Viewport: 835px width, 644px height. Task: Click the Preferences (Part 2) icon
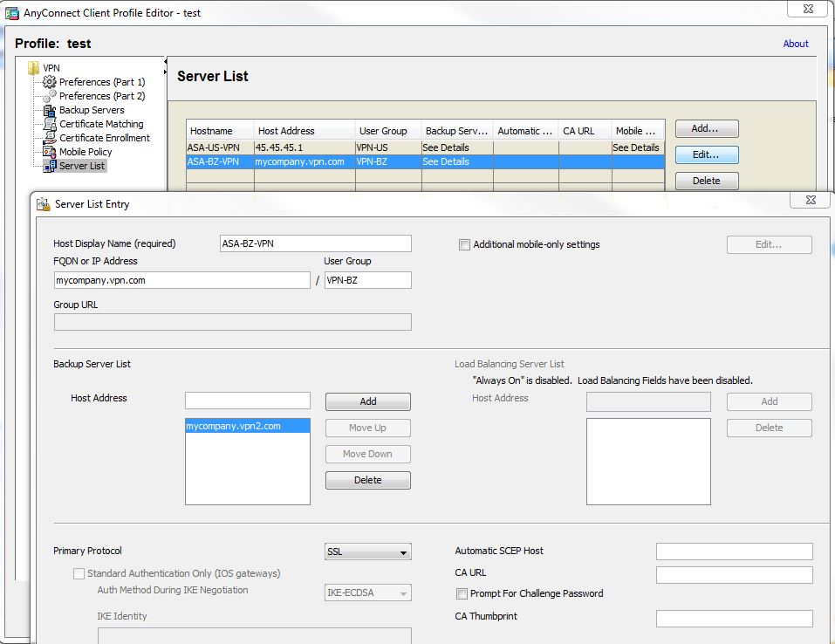pos(50,96)
